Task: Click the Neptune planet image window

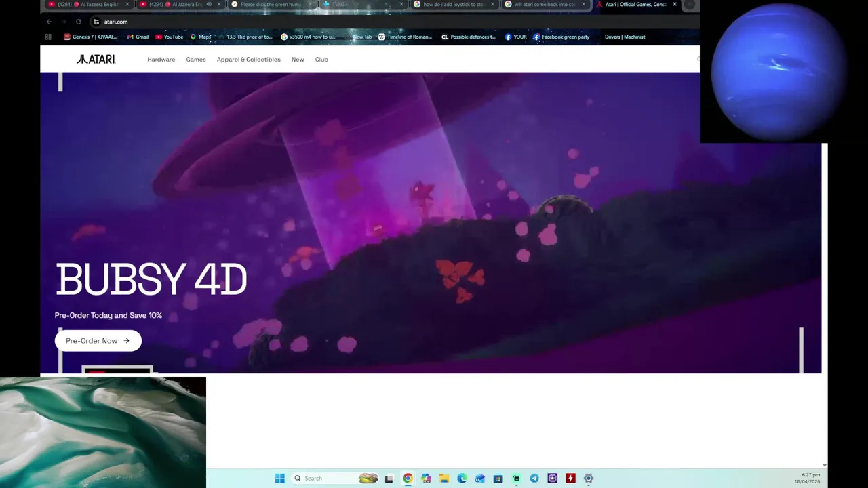Action: tap(784, 71)
